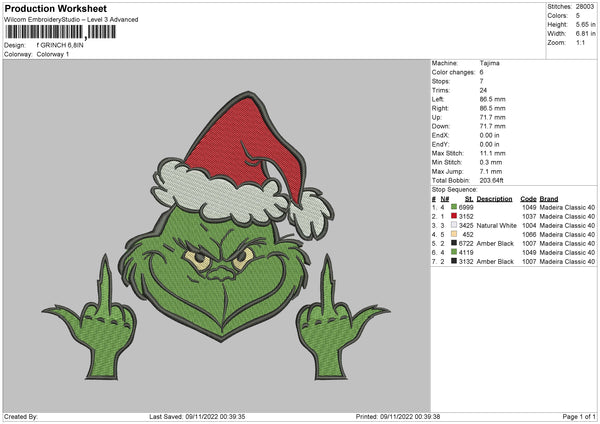Click the 'Color changes:' label
Viewport: 600px width, 424px height.
[453, 72]
